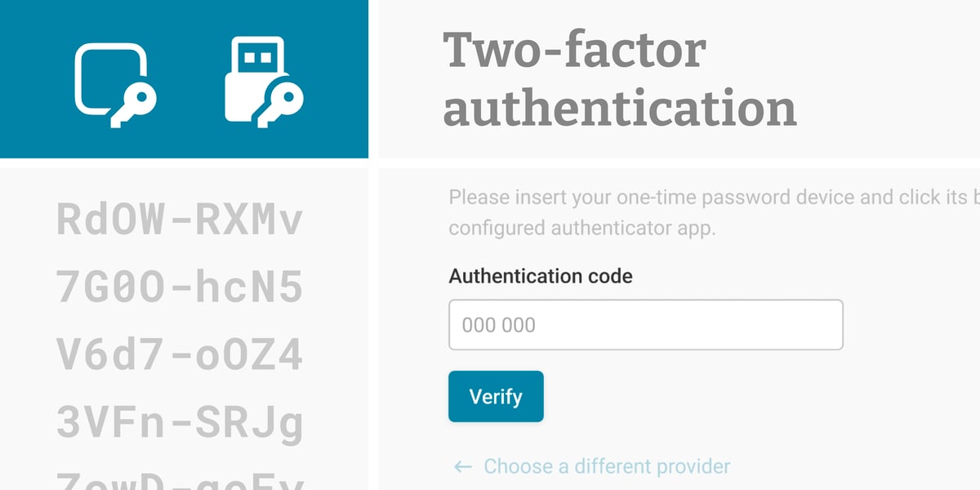Select the backup code V6d7-oOZ4
The height and width of the screenshot is (490, 980).
pos(180,354)
